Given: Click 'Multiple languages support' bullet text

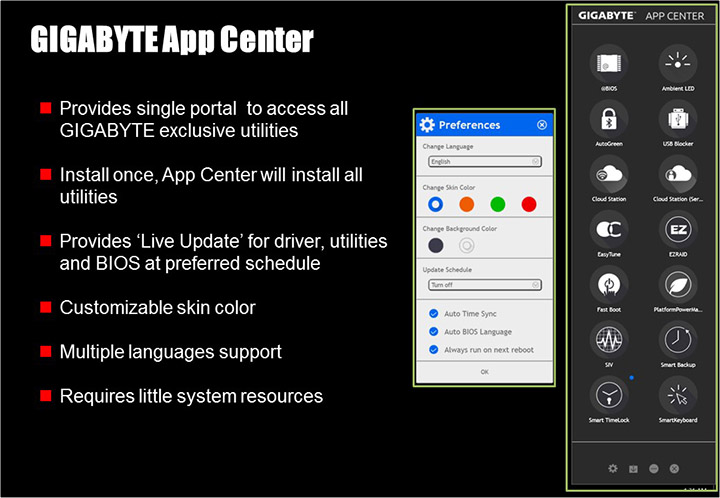Looking at the screenshot, I should (x=171, y=352).
